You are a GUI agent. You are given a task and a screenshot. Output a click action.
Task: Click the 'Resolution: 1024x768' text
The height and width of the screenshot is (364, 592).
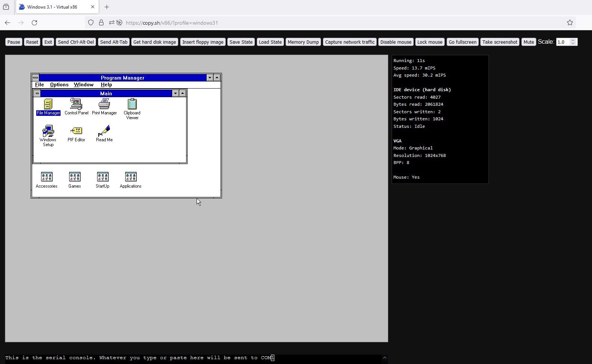click(x=419, y=155)
